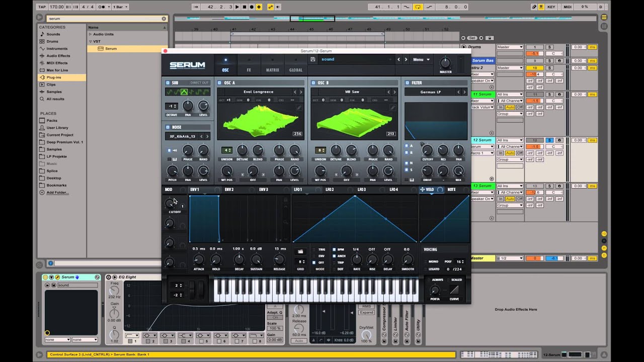
Task: Switch to Serum FX tab
Action: point(249,66)
